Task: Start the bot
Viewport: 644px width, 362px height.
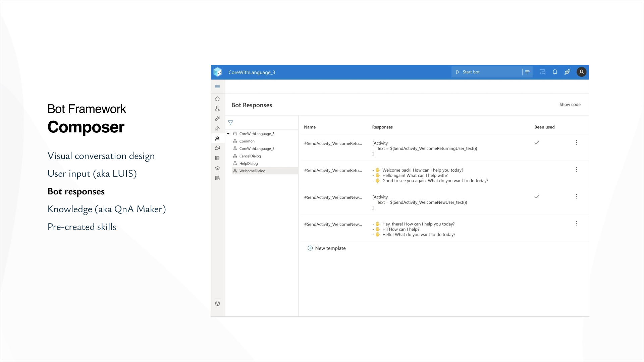Action: pos(468,72)
